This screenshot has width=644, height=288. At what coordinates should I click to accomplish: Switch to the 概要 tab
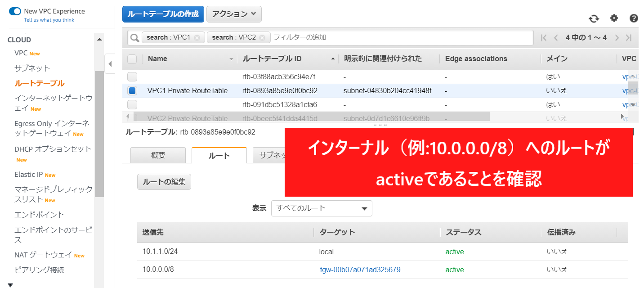pos(158,155)
